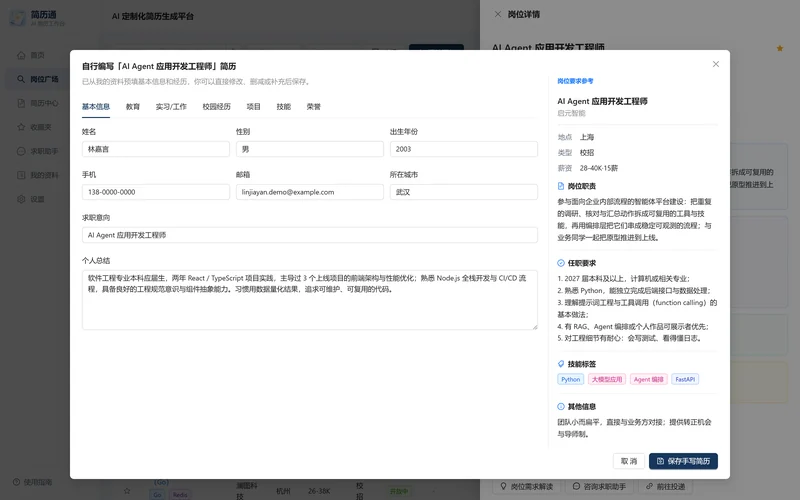Click the 简历中心 document icon in sidebar
800x500 pixels.
tap(21, 103)
